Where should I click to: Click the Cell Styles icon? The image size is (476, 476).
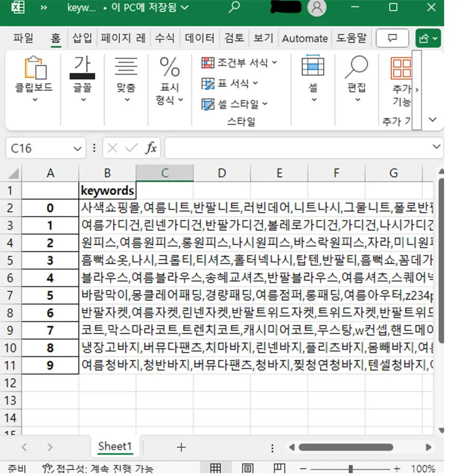[208, 104]
